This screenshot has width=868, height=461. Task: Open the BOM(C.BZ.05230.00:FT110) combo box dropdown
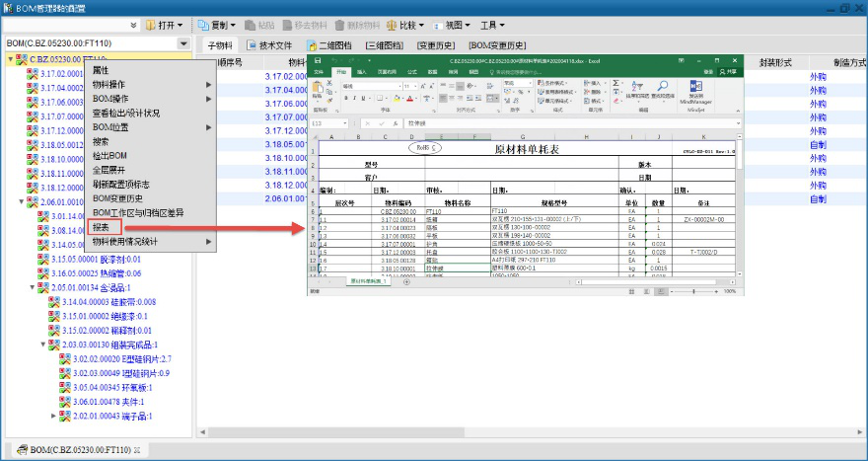[x=183, y=44]
